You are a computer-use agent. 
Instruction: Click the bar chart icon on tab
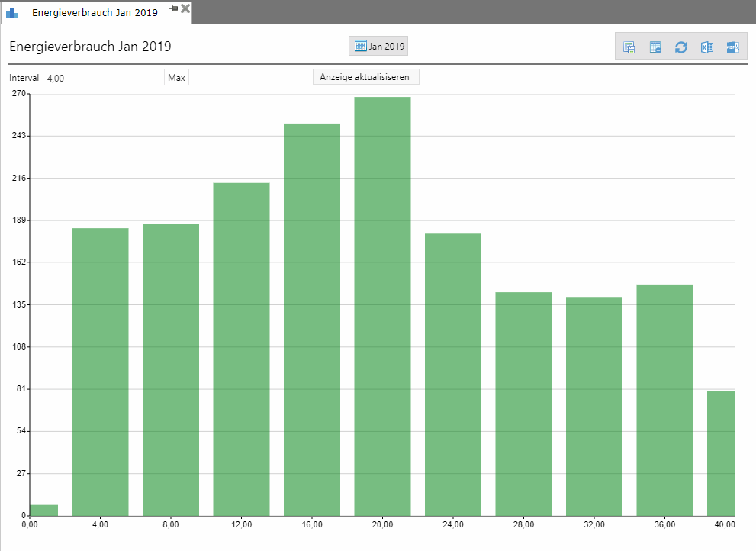(13, 13)
